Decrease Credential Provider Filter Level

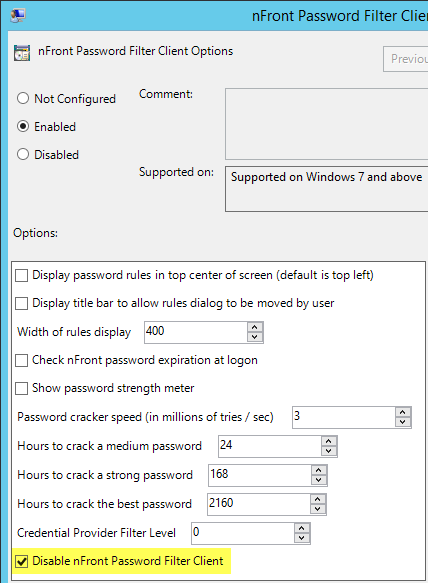click(x=302, y=538)
